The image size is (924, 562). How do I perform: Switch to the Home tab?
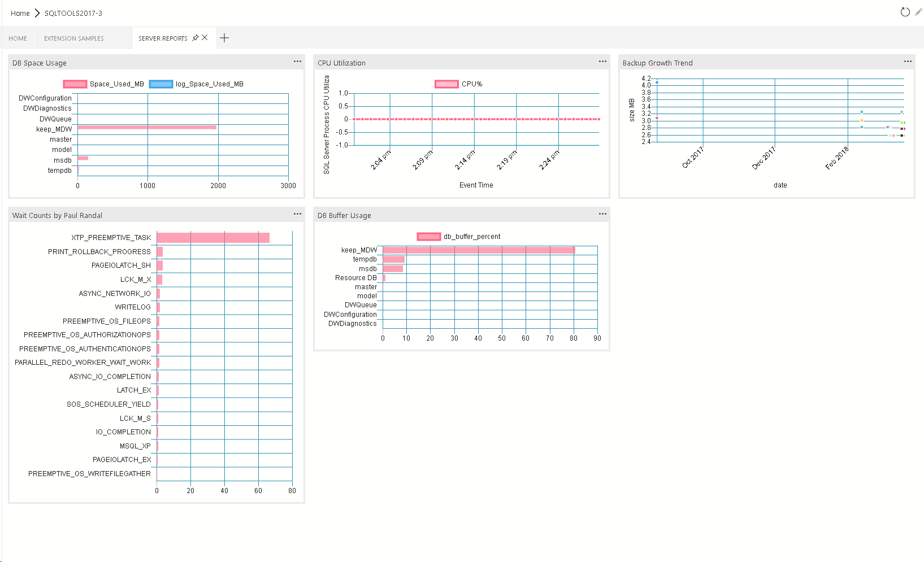[x=18, y=38]
